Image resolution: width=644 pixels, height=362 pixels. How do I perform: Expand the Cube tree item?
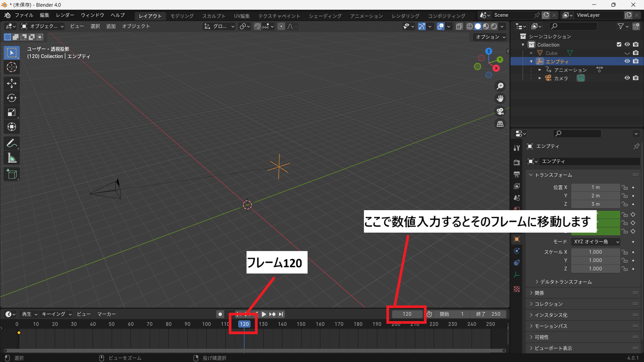(531, 53)
